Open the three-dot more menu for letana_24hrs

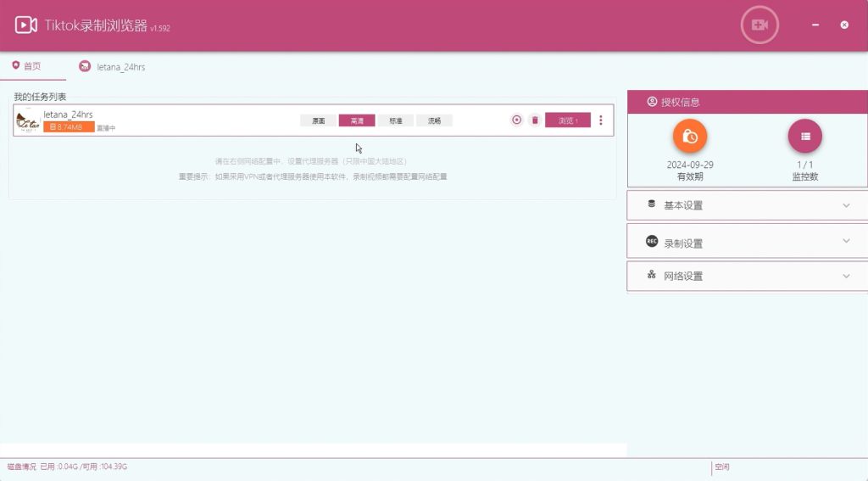(x=601, y=120)
